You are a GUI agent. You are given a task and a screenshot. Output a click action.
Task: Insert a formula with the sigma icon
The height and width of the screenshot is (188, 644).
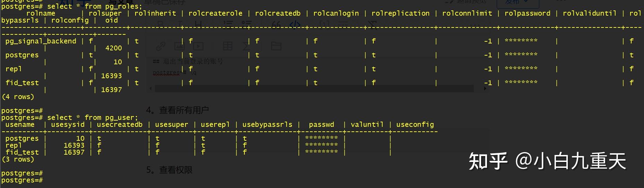pyautogui.click(x=246, y=46)
